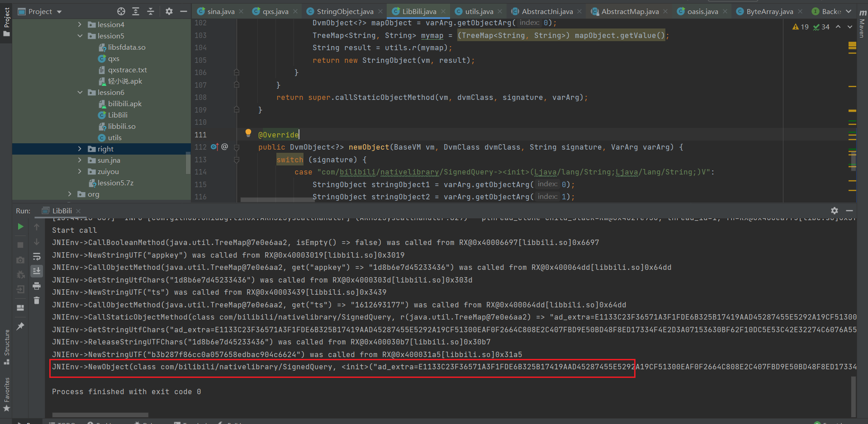Close the LibBili.java editor tab
Image resolution: width=868 pixels, height=424 pixels.
pos(443,11)
